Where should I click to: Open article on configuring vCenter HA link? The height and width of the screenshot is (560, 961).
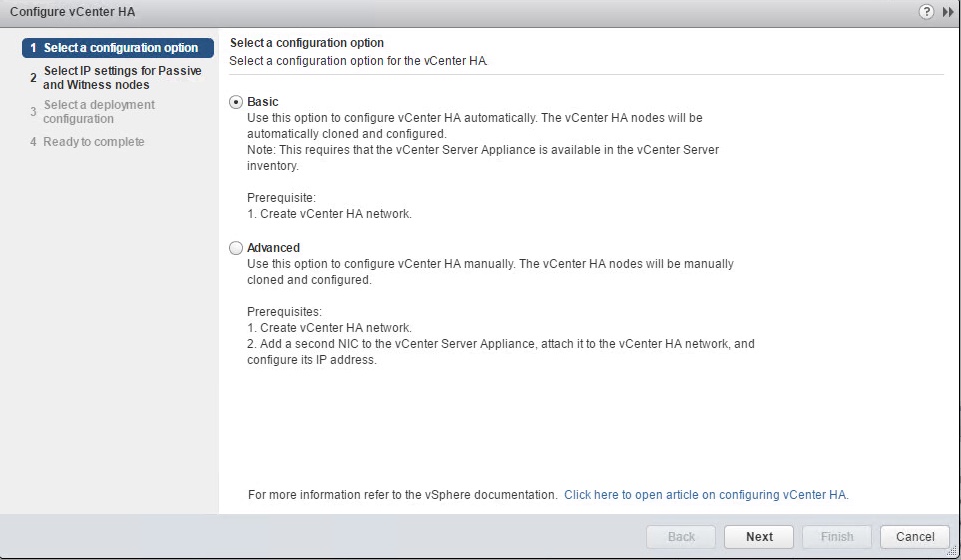coord(706,495)
